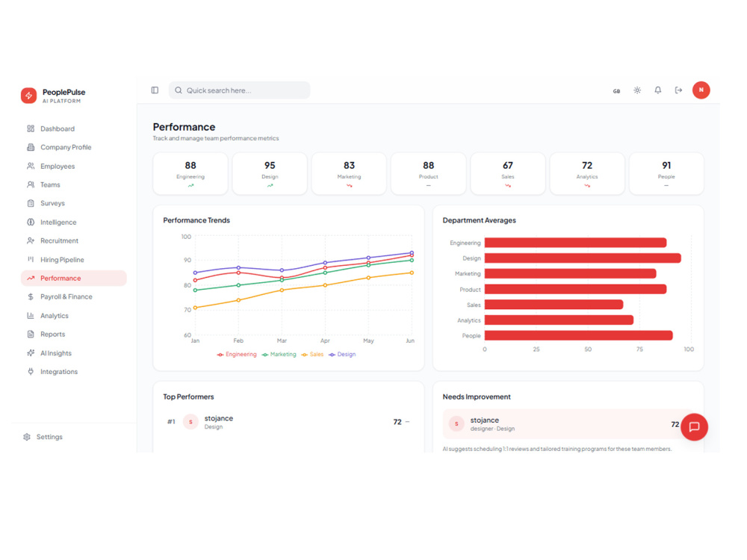Toggle the sun theme icon

[637, 90]
